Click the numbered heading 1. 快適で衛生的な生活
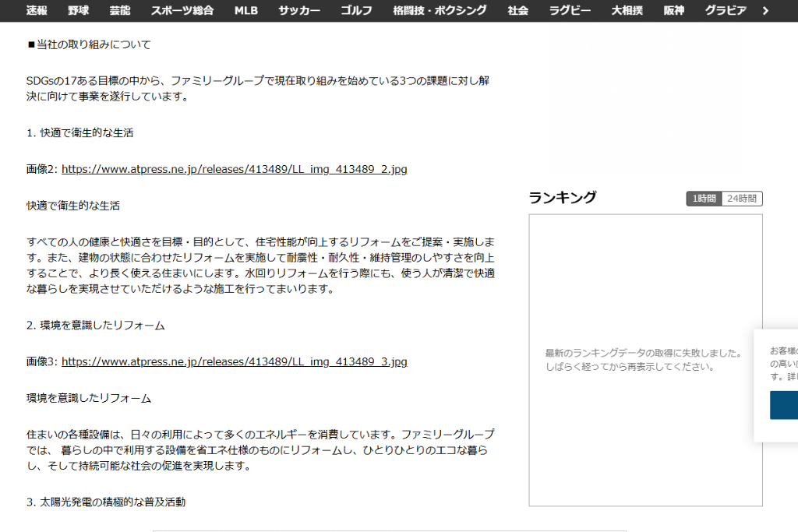 (x=80, y=132)
